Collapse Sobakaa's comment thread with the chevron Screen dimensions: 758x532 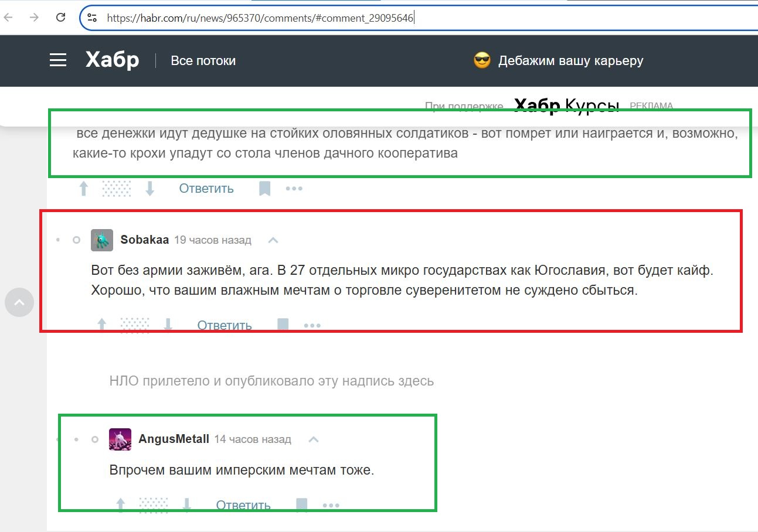click(273, 239)
